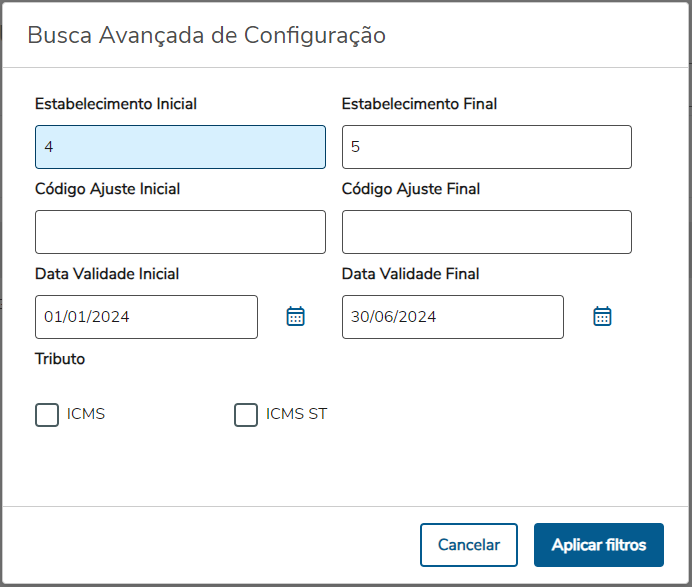
Task: Click the "Estabelecimento Inicial" label text
Action: click(116, 104)
